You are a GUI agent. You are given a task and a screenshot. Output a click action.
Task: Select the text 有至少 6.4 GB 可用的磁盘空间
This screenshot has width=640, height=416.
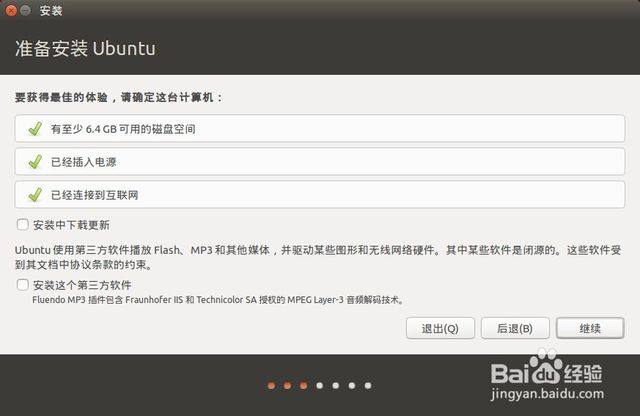point(123,129)
